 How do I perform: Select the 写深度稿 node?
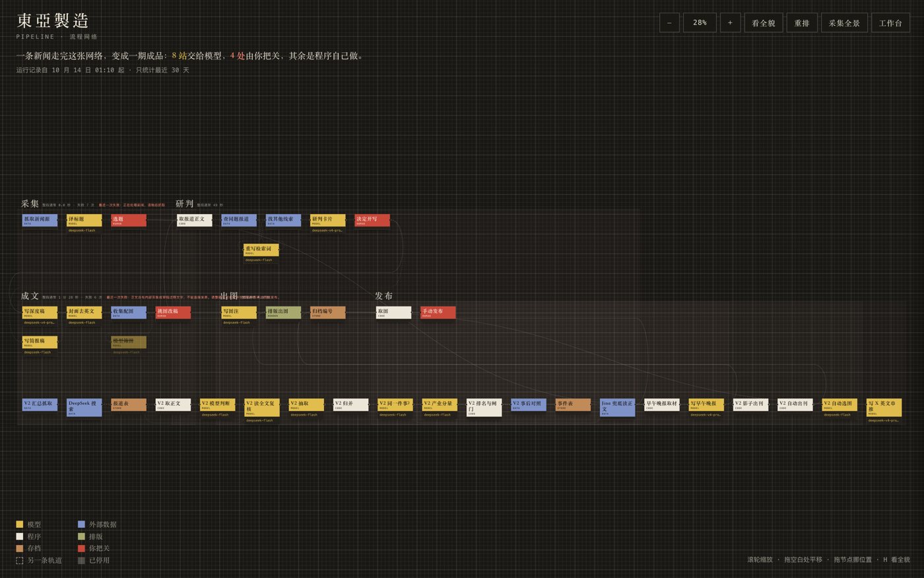tap(40, 312)
